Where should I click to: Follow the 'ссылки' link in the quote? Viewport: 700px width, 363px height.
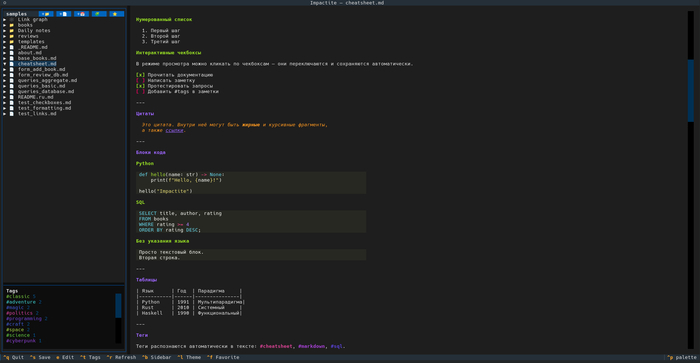[175, 130]
